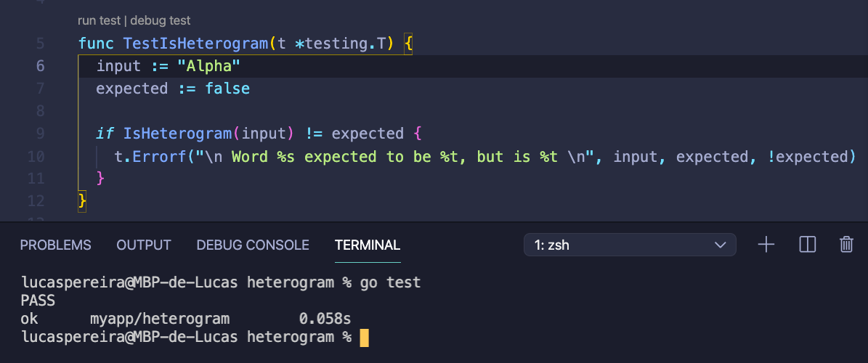Click the new terminal plus icon
The image size is (868, 363).
pos(766,245)
